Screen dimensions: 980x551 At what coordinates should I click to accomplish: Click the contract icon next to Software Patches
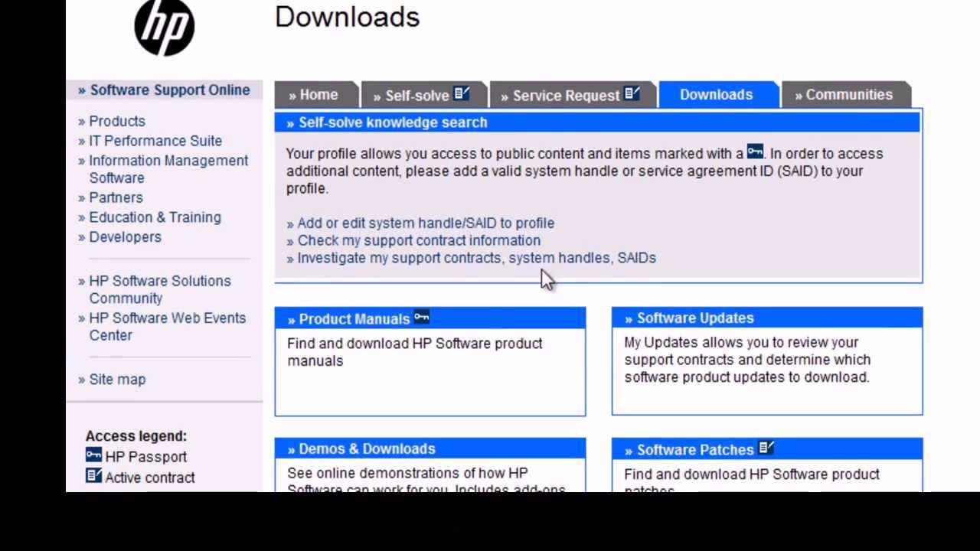click(x=766, y=448)
